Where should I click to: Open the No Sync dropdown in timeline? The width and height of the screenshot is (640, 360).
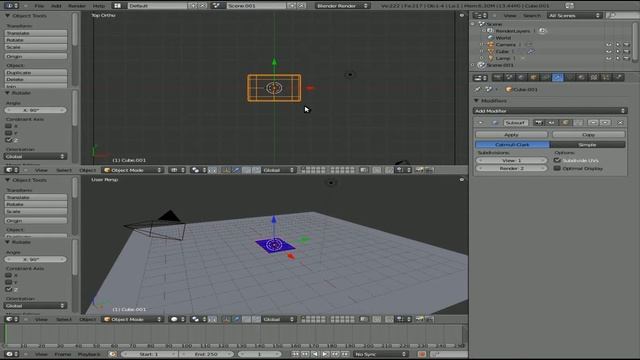click(x=381, y=354)
